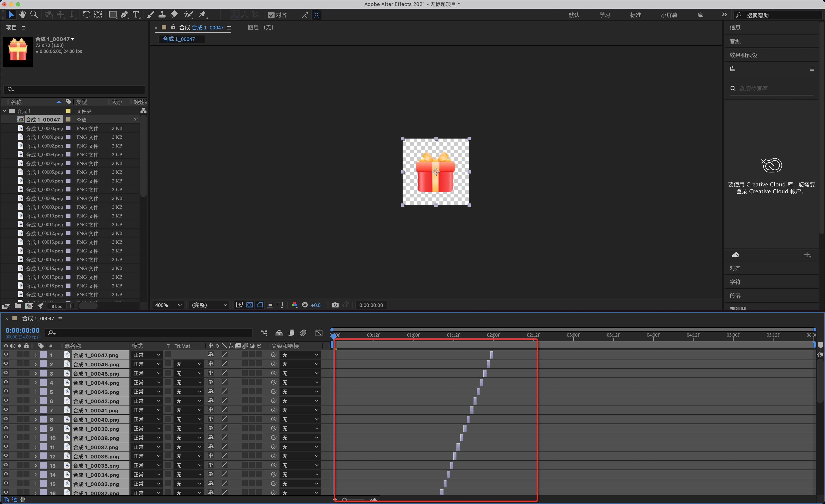Collapse the 合成 1 folder
Image resolution: width=825 pixels, height=504 pixels.
5,111
